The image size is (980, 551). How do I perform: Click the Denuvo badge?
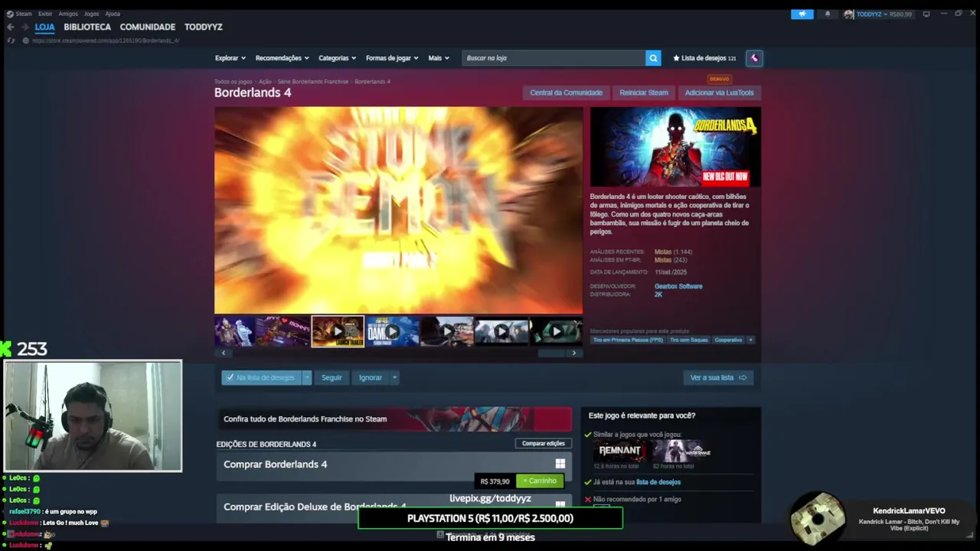coord(720,79)
